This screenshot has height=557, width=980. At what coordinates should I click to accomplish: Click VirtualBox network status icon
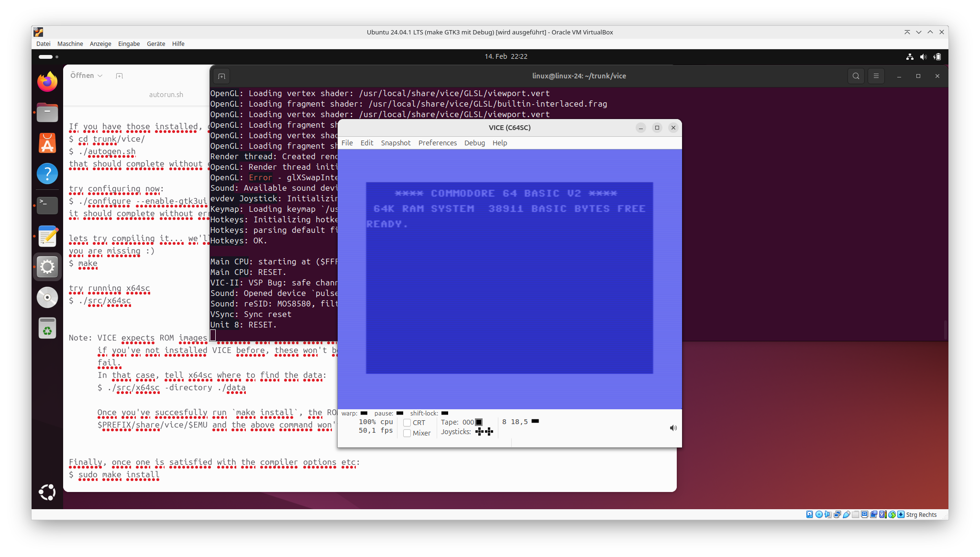click(837, 514)
